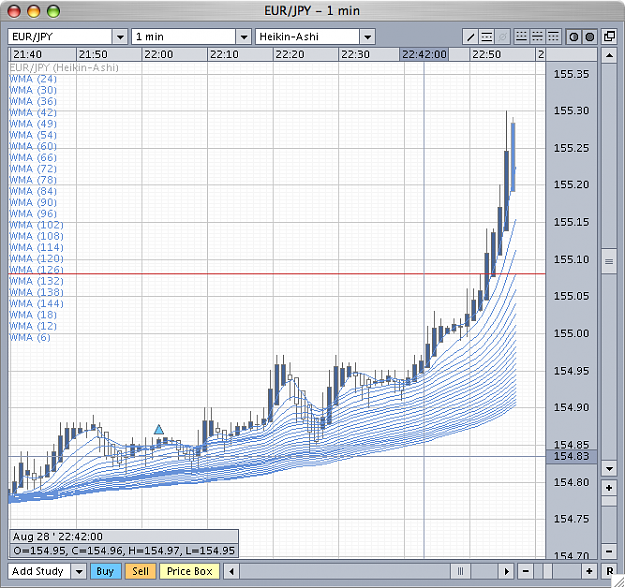The image size is (625, 588).
Task: Click the Heikin-Ashi chart style field
Action: pos(308,37)
